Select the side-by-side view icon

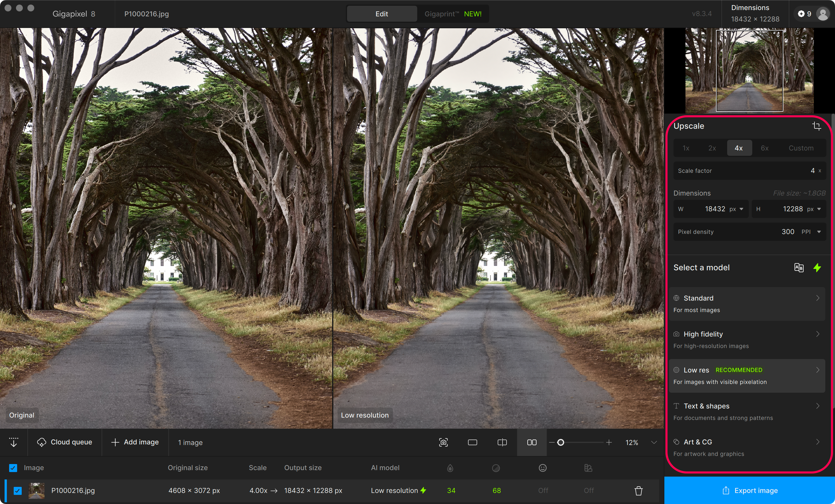(x=532, y=442)
